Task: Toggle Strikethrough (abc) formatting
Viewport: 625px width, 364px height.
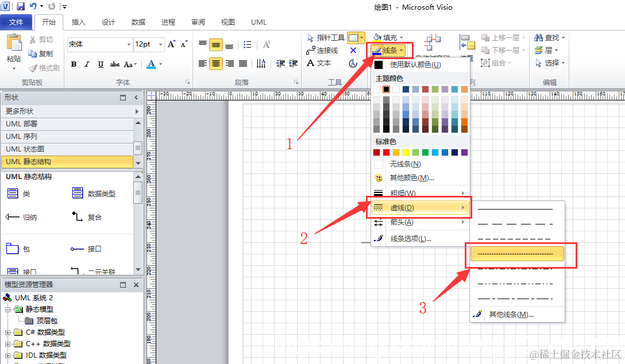Action: (x=114, y=64)
